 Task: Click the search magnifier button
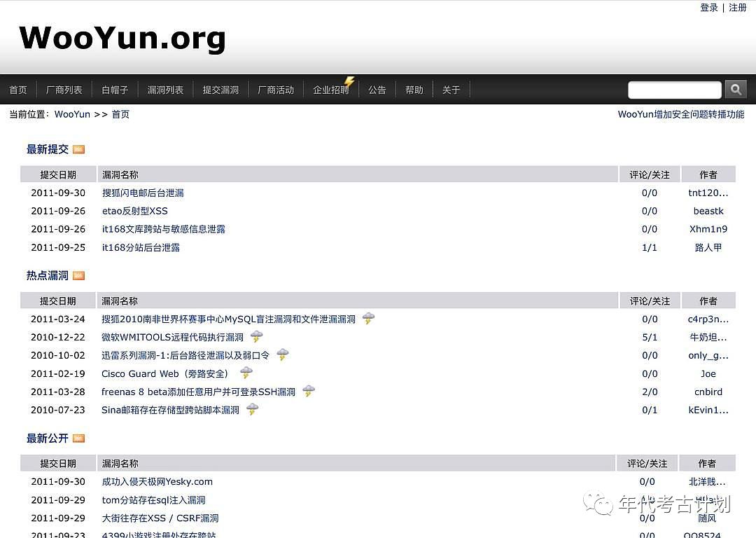click(x=736, y=89)
